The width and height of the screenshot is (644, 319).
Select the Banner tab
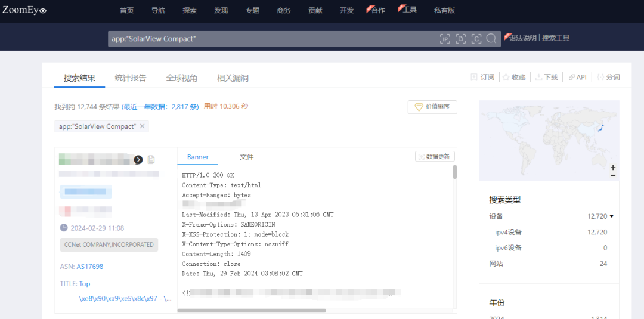click(x=198, y=157)
